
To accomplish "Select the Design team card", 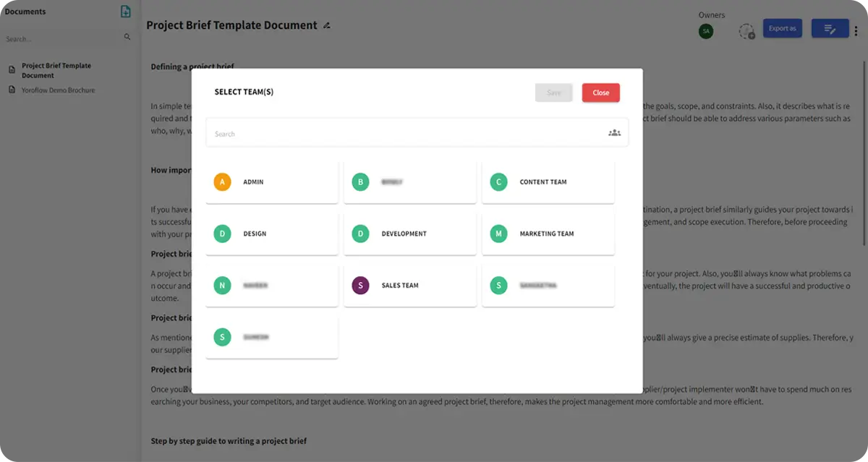I will tap(272, 234).
